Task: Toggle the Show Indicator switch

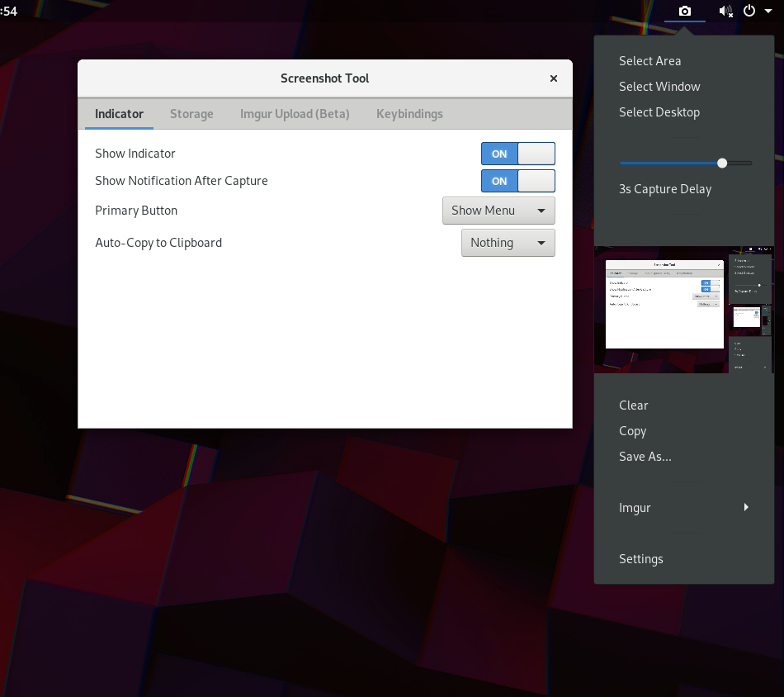Action: point(518,154)
